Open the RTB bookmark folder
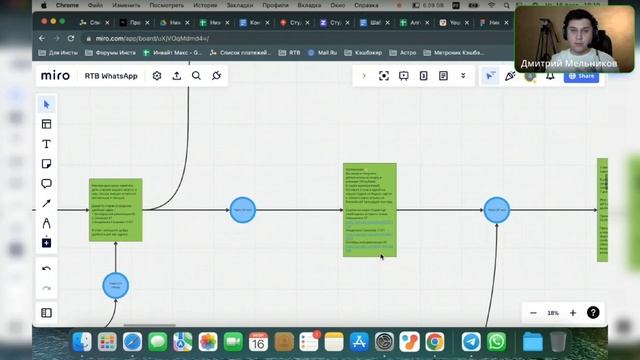Image resolution: width=640 pixels, height=360 pixels. (x=289, y=53)
